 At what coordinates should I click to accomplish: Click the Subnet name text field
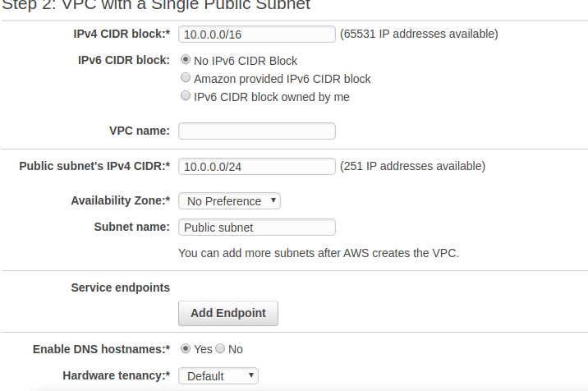tap(256, 228)
